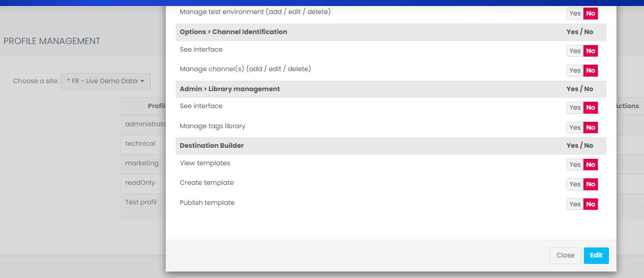644x278 pixels.
Task: Click the blue Edit button
Action: 596,255
